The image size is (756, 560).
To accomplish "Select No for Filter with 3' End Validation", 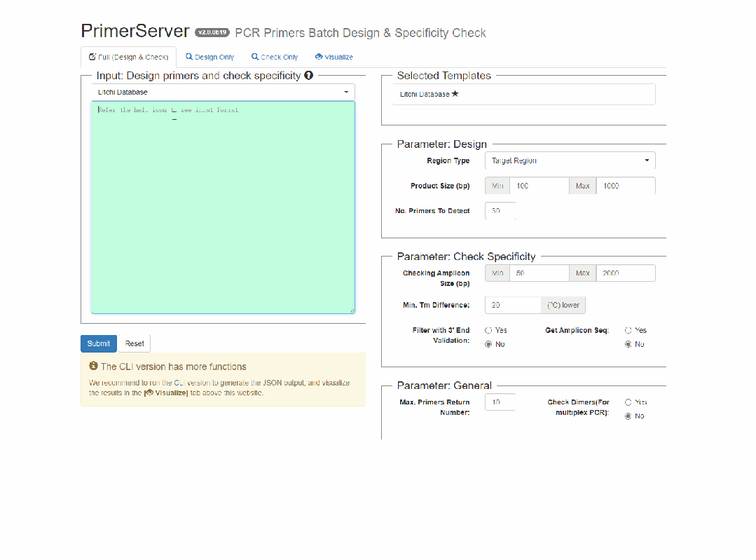I will (x=488, y=344).
